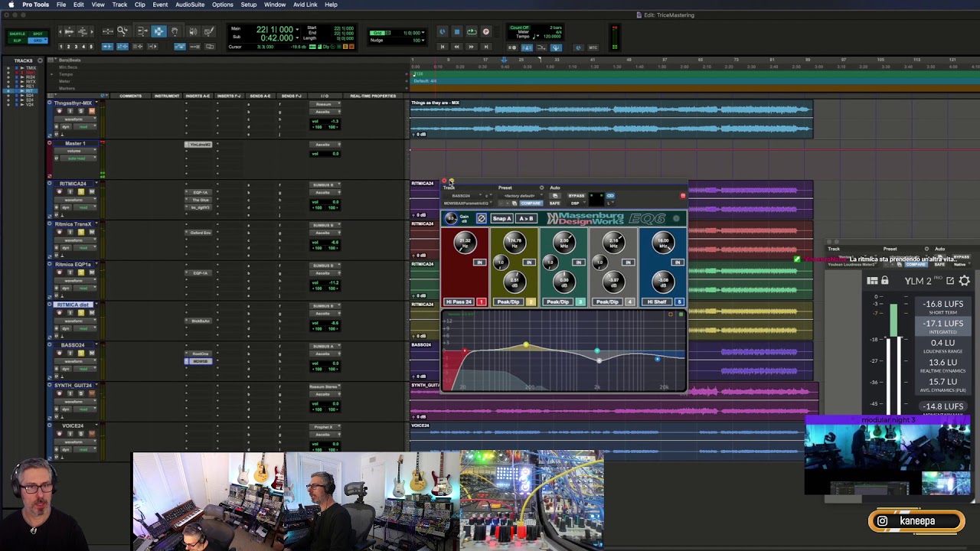The image size is (980, 551).
Task: Open The Glue insert on RITMICA24
Action: click(198, 200)
